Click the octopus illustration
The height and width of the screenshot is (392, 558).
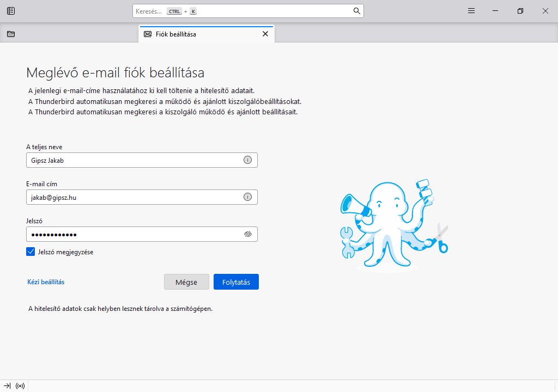coord(394,225)
